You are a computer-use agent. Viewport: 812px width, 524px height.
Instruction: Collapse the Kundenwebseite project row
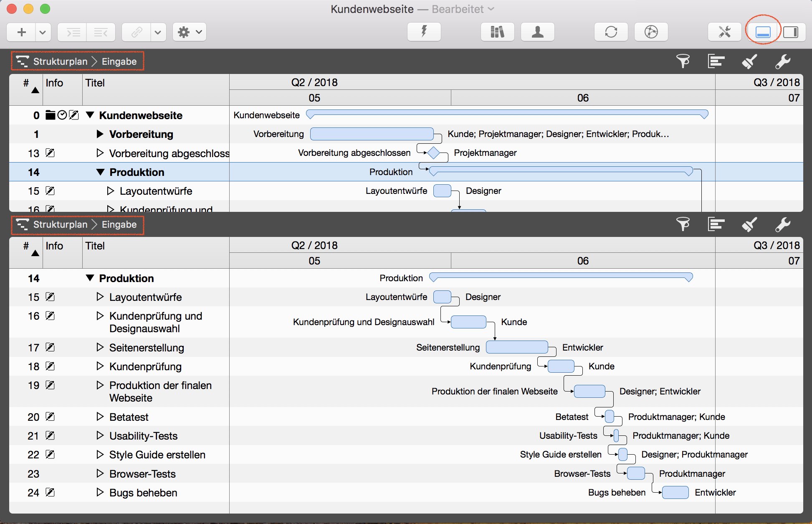tap(90, 115)
